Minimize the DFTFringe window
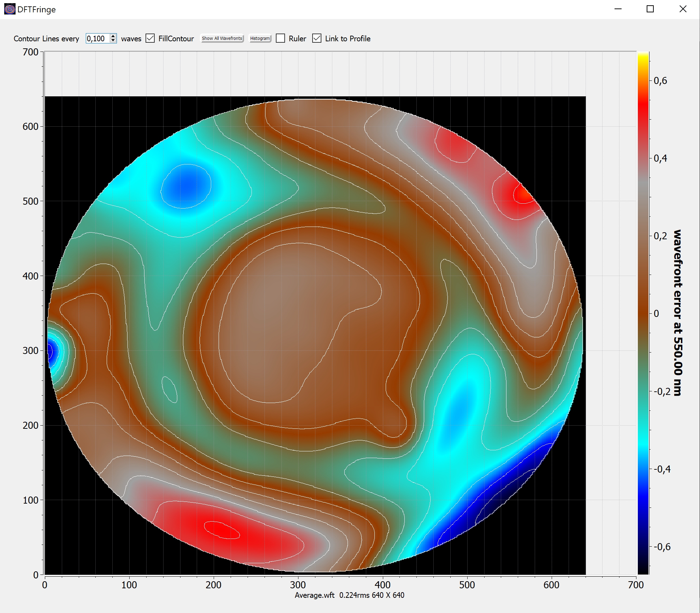Image resolution: width=700 pixels, height=613 pixels. (618, 9)
